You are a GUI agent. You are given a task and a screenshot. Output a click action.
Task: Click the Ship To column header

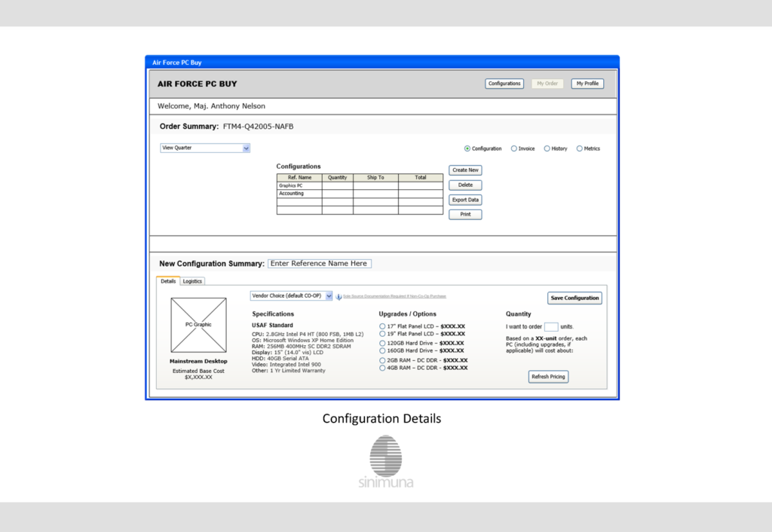375,178
